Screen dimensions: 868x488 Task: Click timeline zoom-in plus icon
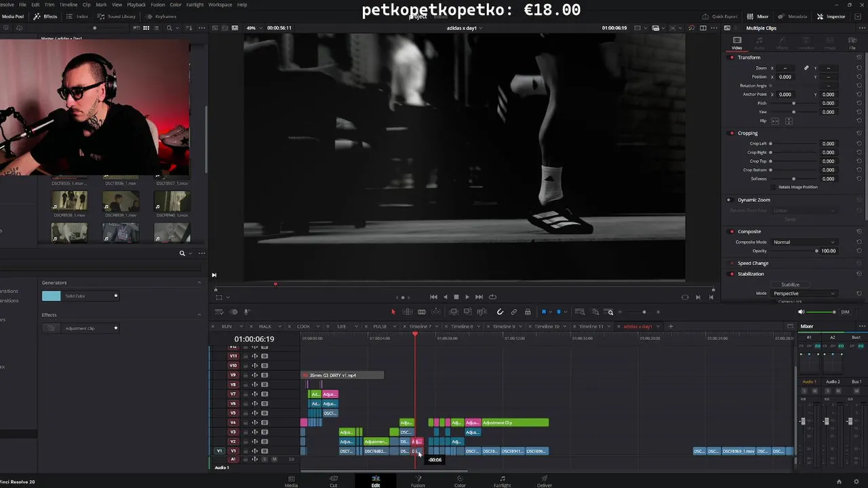click(x=658, y=312)
